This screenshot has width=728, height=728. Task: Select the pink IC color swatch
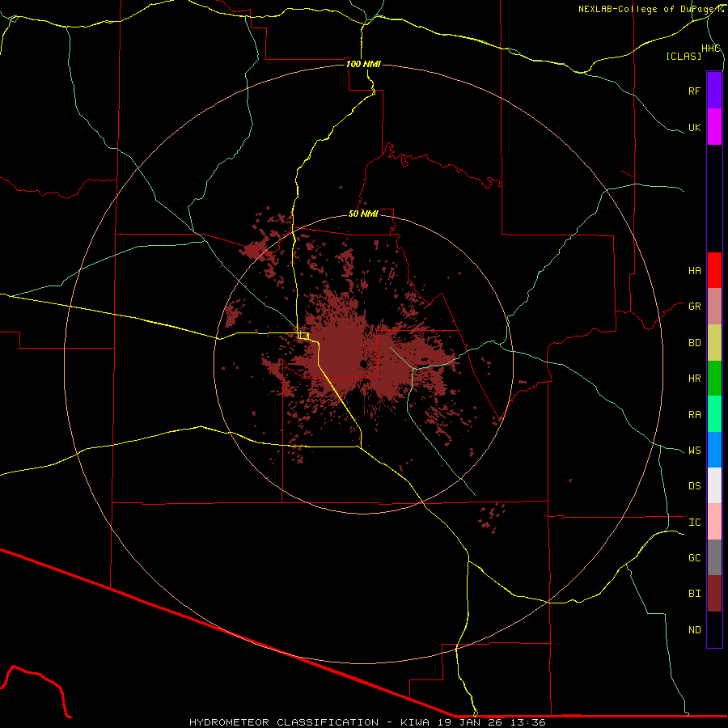714,522
